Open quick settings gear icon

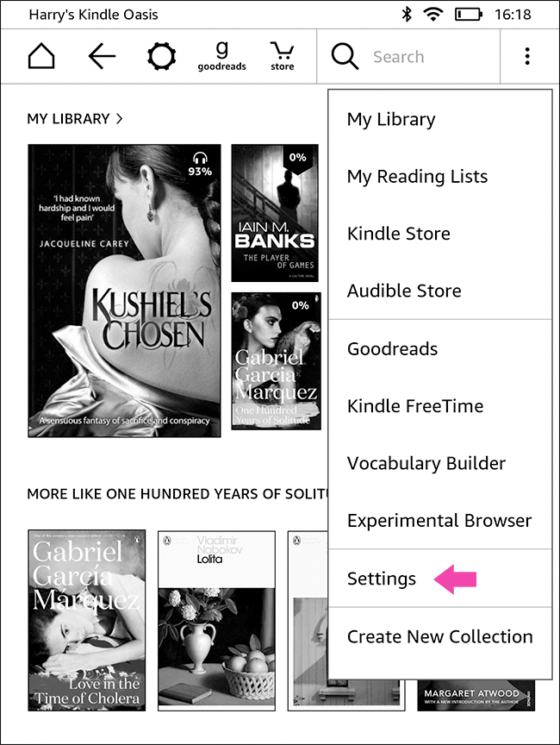161,56
